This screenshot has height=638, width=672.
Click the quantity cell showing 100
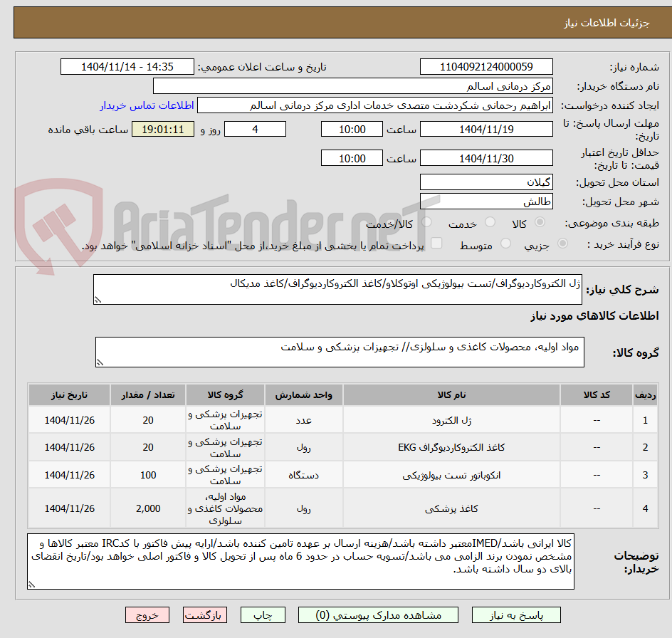[148, 475]
